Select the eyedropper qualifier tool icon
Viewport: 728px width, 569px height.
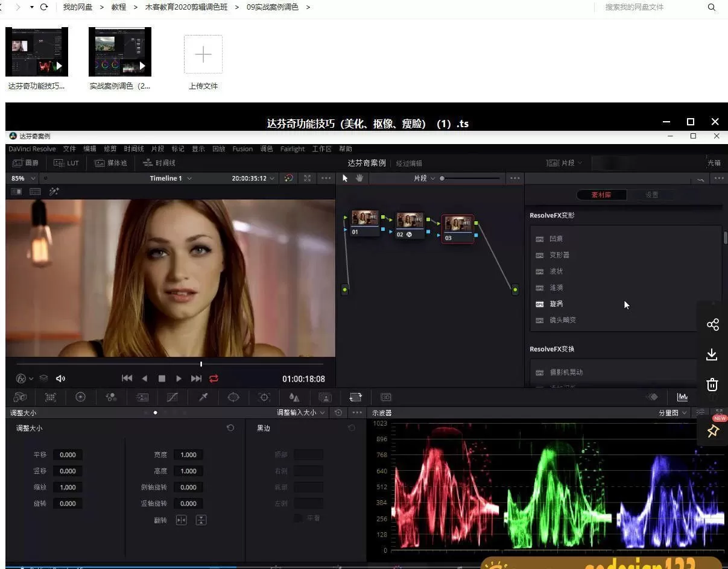click(x=203, y=397)
